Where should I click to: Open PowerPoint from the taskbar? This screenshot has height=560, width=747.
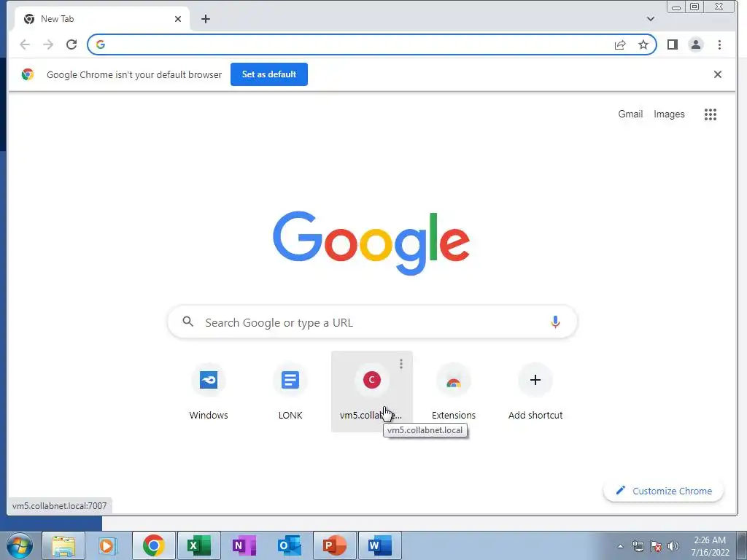[x=334, y=545]
